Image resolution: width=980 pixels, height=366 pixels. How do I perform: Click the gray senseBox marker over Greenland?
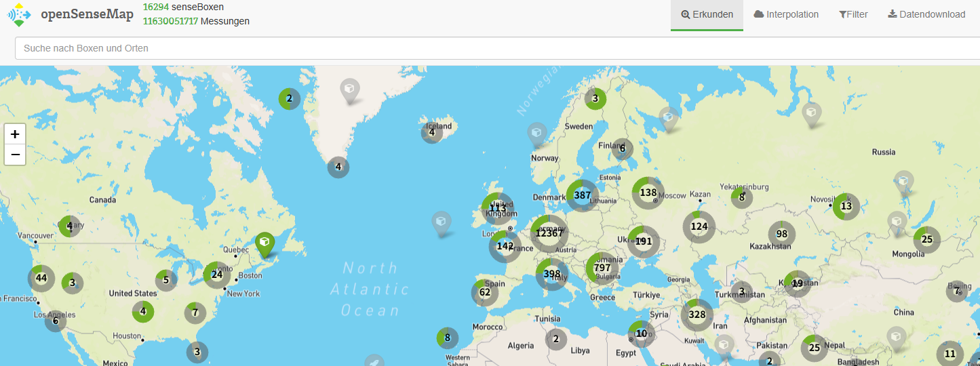[x=350, y=90]
